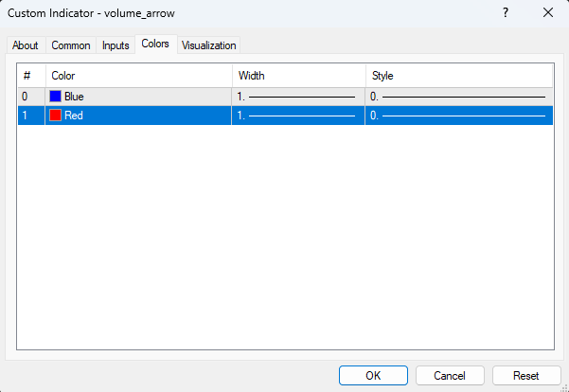Open width selector for Red row

[x=297, y=116]
